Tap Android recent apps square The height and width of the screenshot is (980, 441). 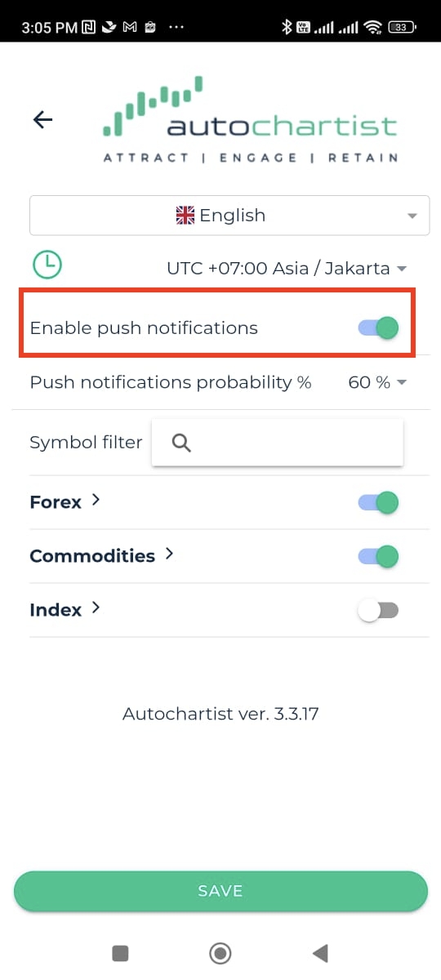[120, 952]
